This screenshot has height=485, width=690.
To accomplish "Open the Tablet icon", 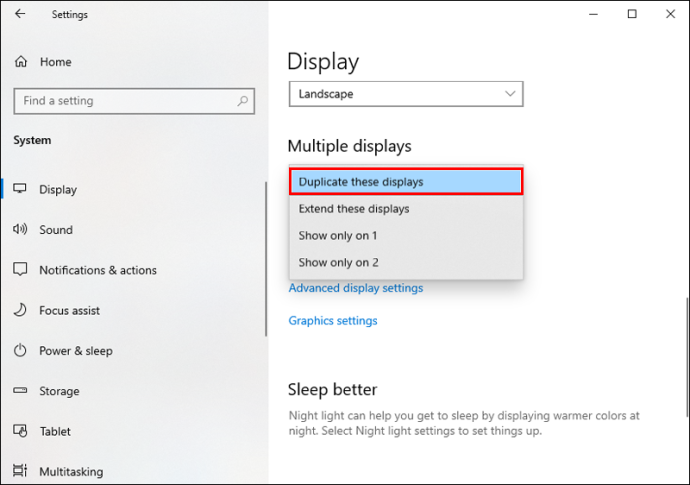I will [x=20, y=430].
